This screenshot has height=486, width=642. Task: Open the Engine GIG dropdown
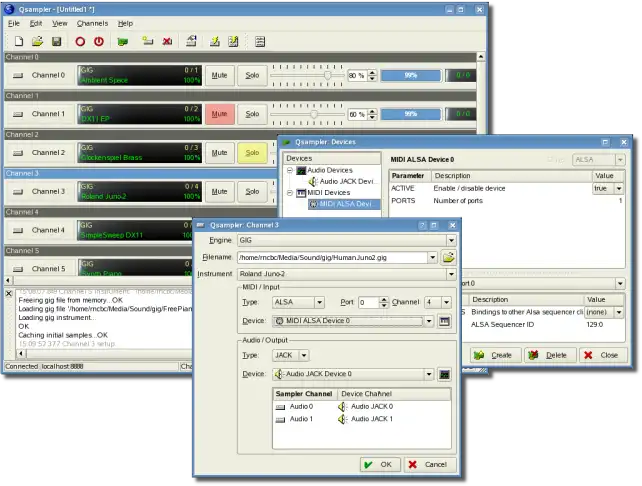(451, 240)
